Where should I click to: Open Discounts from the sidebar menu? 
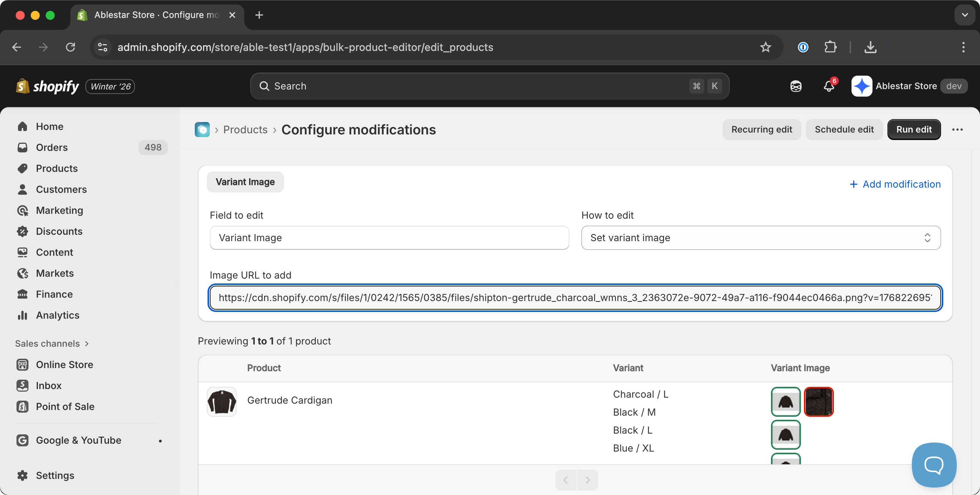click(x=59, y=231)
